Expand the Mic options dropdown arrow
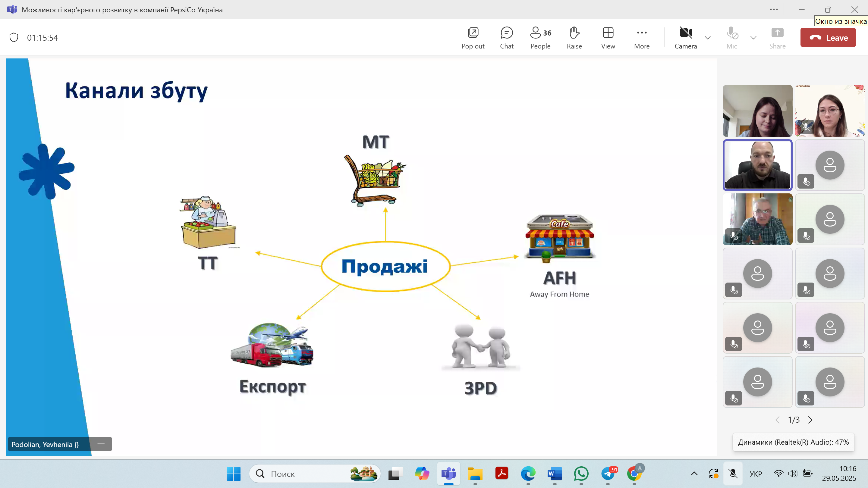 pos(753,37)
